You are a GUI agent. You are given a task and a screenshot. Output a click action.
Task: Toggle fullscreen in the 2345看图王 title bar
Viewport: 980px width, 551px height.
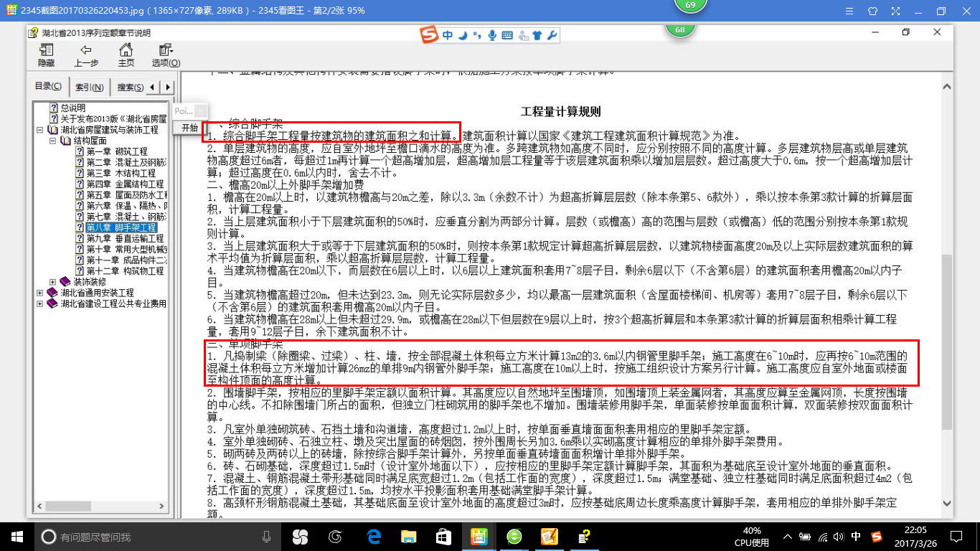point(895,11)
